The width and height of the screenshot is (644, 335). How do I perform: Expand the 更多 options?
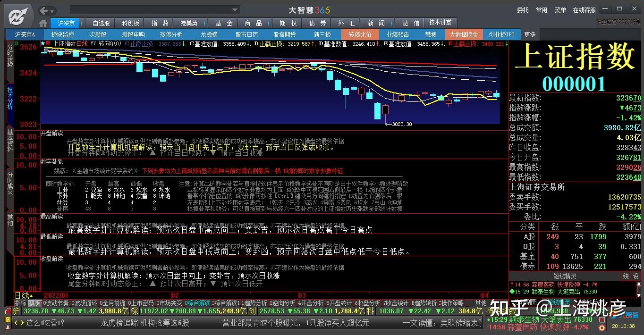530,34
